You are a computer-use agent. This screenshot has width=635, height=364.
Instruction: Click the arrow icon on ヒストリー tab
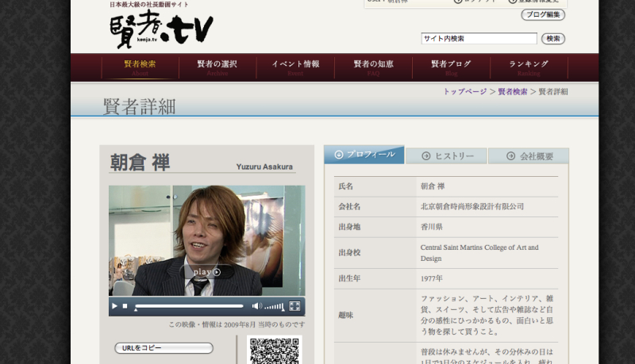pos(426,156)
